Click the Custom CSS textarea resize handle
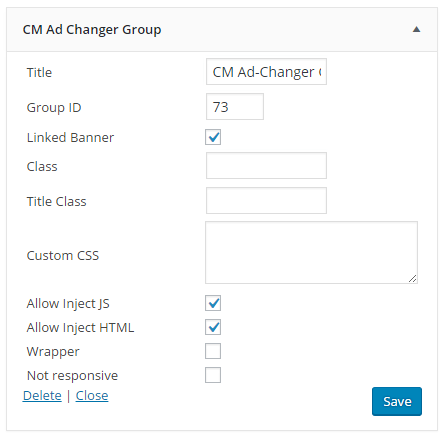Viewport: 444px width, 437px height. 413,279
